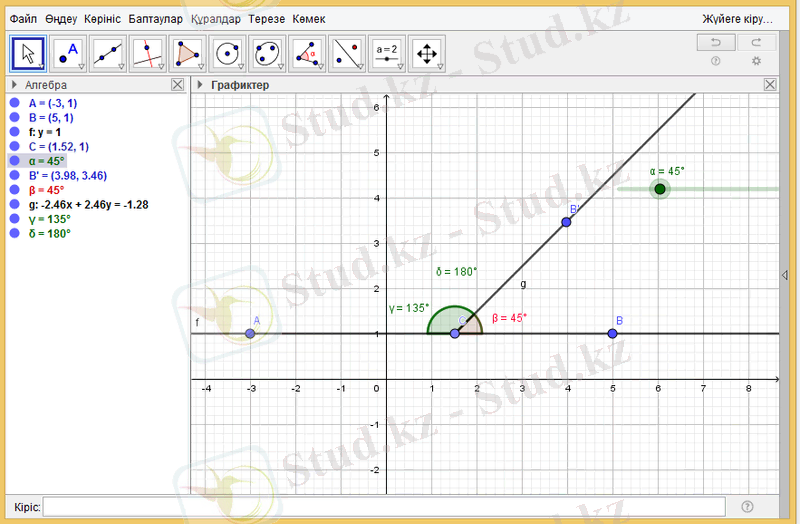Select point A on the graph
800x524 pixels.
tap(250, 334)
